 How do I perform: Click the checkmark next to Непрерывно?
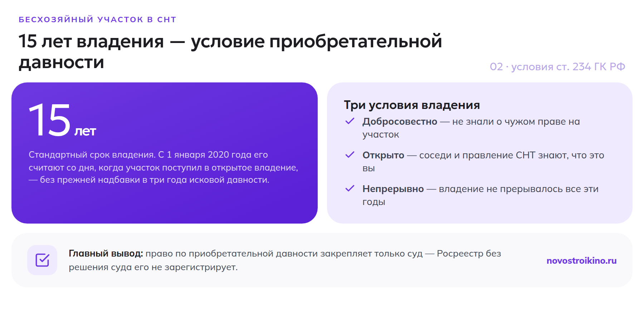click(350, 188)
